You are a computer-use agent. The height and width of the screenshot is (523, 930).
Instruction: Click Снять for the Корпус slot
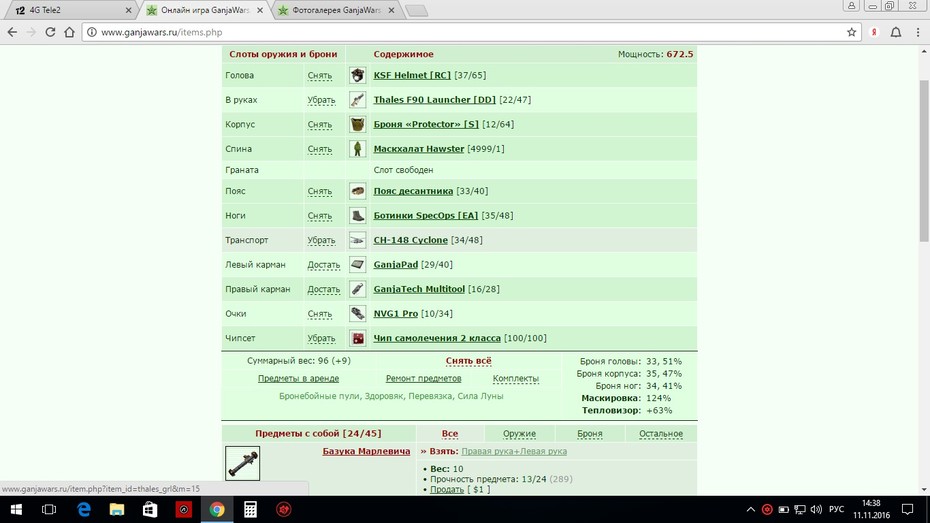point(320,125)
